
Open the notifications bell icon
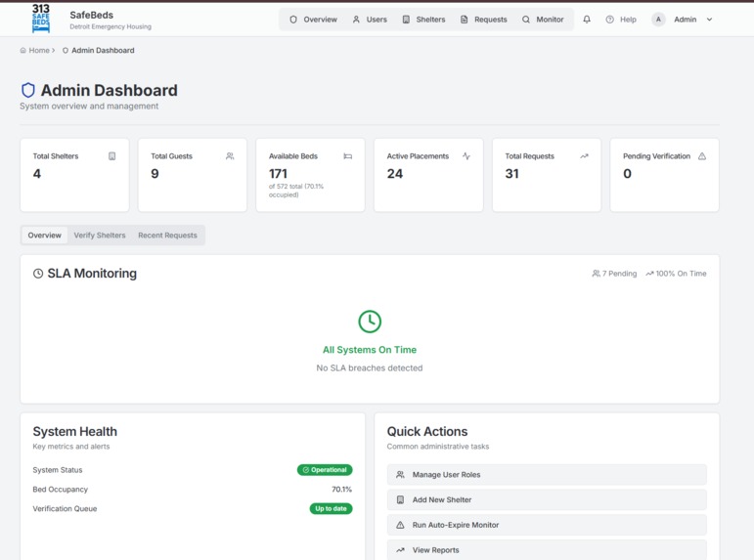tap(587, 20)
